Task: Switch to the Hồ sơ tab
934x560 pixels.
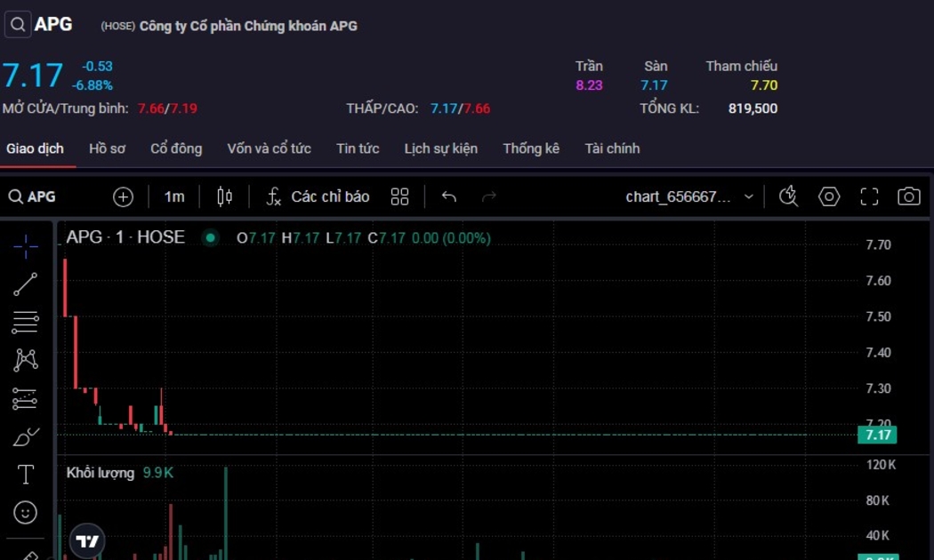Action: pos(107,148)
